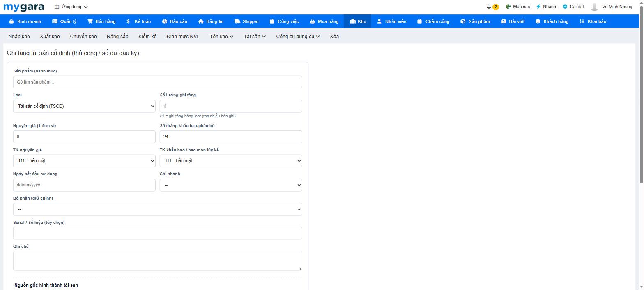
Task: Click the Nhanh lightning icon
Action: [x=538, y=7]
